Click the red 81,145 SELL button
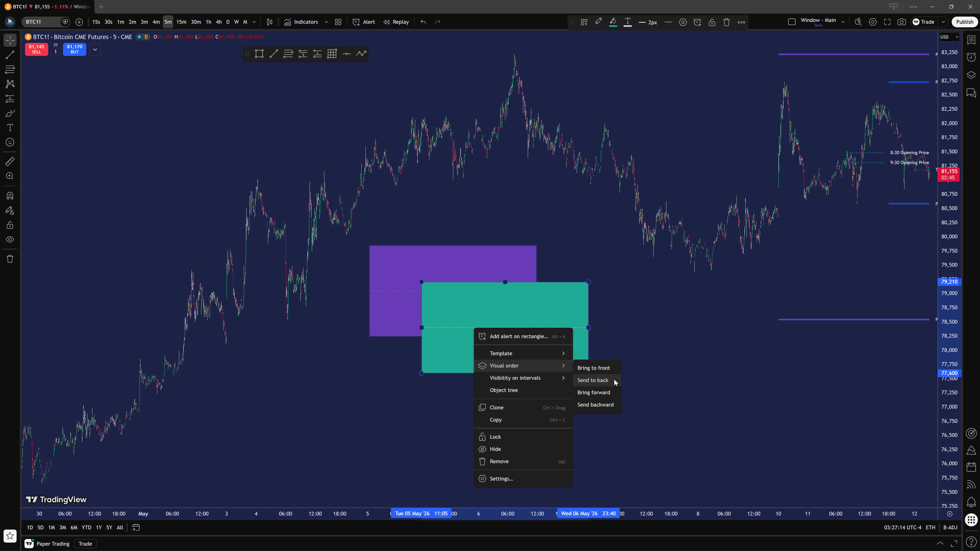The width and height of the screenshot is (980, 551). coord(36,50)
